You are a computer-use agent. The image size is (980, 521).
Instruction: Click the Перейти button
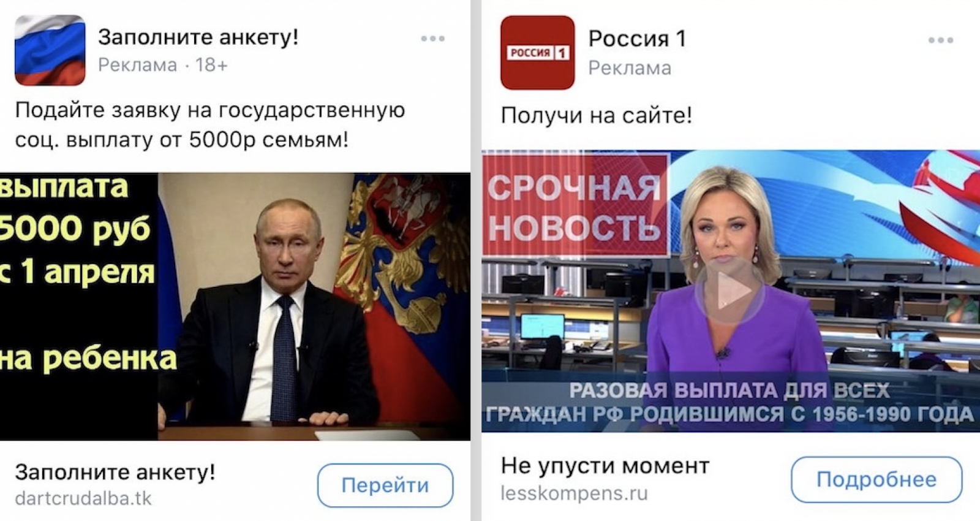(385, 485)
